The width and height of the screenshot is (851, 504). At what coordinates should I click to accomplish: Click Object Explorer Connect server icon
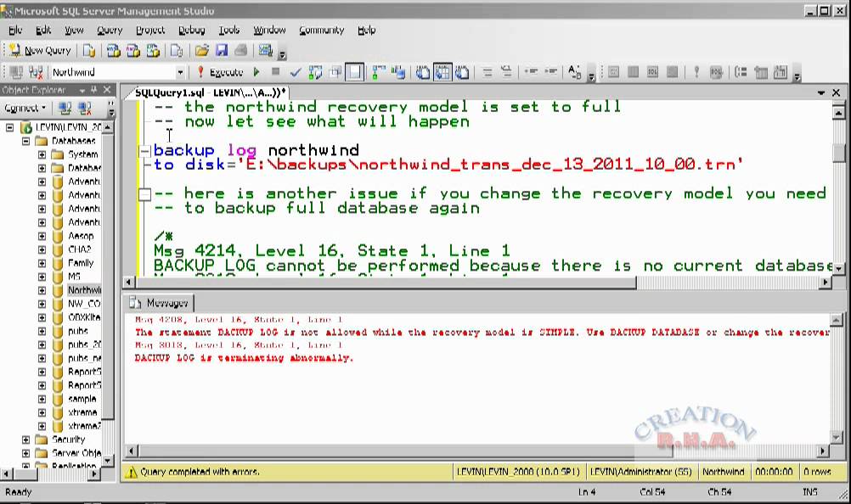[x=65, y=109]
